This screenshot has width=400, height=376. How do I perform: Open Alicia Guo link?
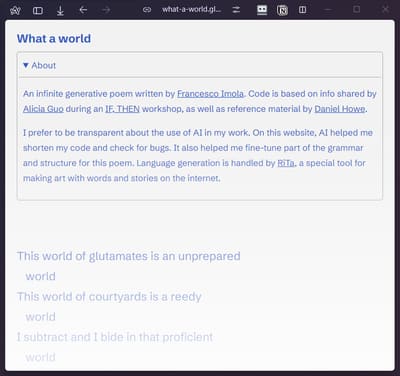[43, 109]
